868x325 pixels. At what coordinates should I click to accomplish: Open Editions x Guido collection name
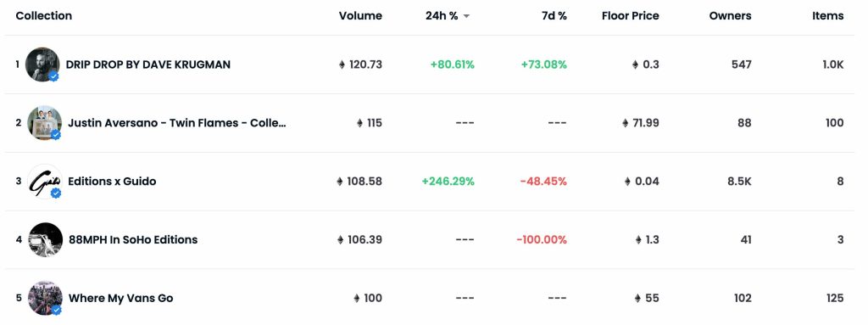tap(112, 182)
